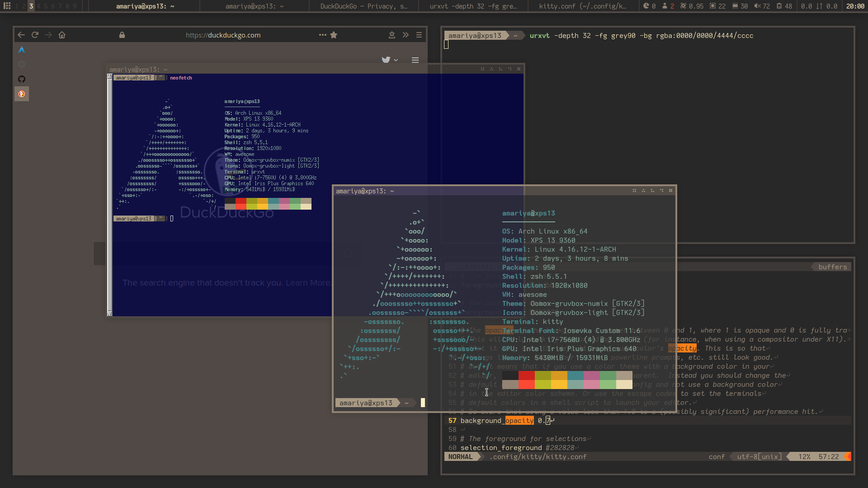
Task: Reload the DuckDuckGo page
Action: click(35, 35)
